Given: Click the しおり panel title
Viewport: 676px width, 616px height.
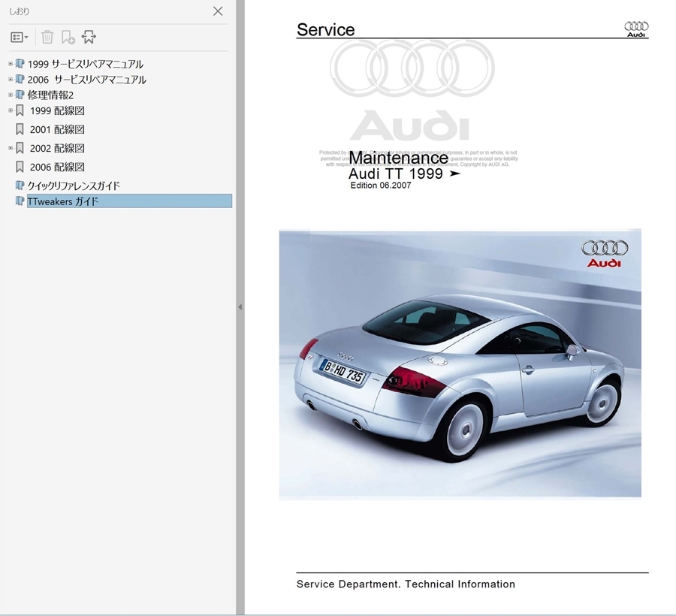Looking at the screenshot, I should coord(20,11).
